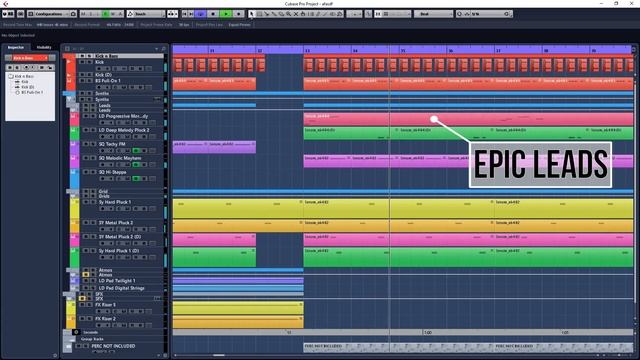
Task: Select Kick (D) in Inspector tree
Action: [27, 87]
